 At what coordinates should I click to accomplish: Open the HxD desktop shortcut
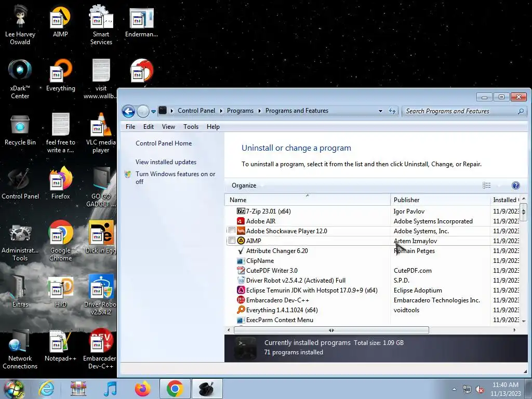click(x=60, y=291)
